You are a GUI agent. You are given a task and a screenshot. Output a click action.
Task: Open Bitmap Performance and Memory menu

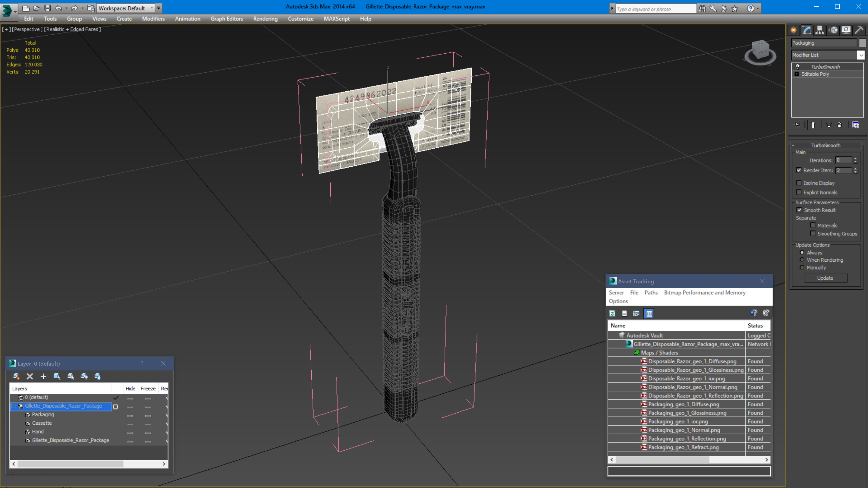pyautogui.click(x=705, y=293)
